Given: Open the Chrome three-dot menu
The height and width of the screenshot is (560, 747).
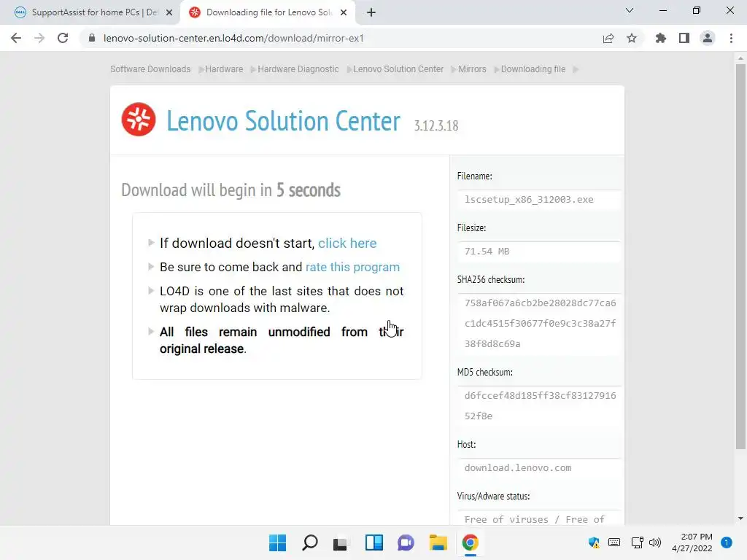Looking at the screenshot, I should [x=731, y=38].
